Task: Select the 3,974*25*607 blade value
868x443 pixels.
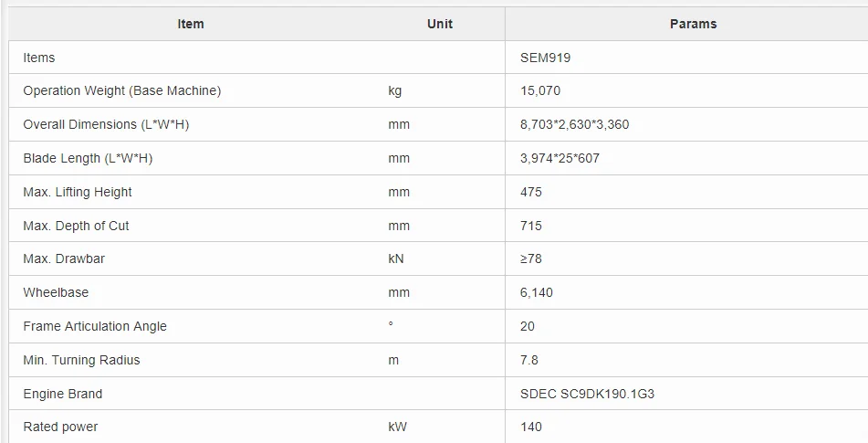Action: coord(559,158)
